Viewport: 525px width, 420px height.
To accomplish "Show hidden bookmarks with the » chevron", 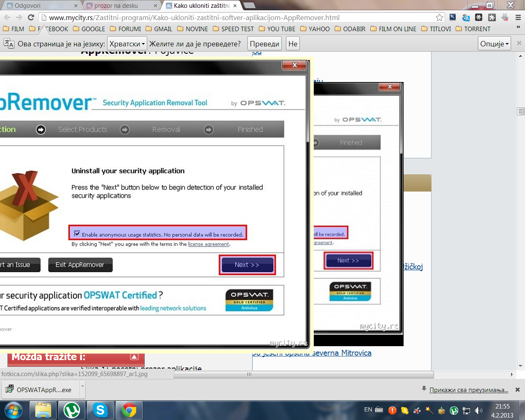I will (x=518, y=27).
